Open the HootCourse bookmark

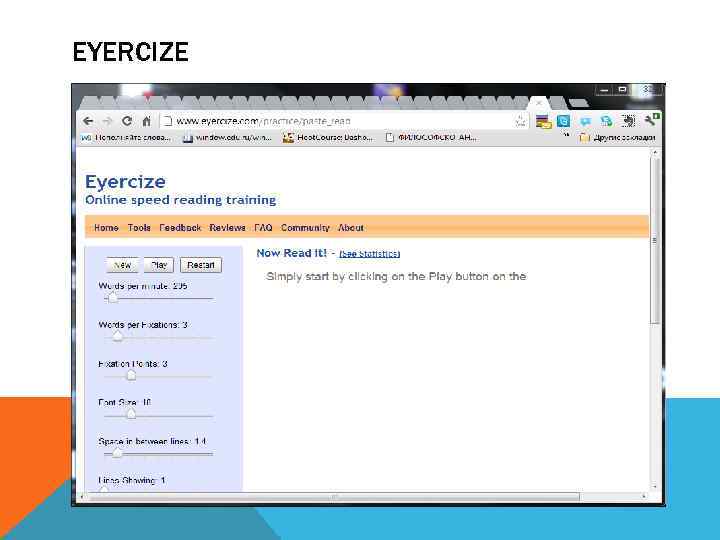328,137
